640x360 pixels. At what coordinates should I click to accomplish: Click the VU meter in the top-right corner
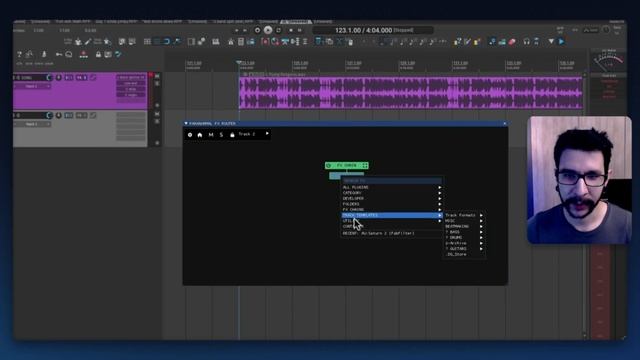(609, 61)
